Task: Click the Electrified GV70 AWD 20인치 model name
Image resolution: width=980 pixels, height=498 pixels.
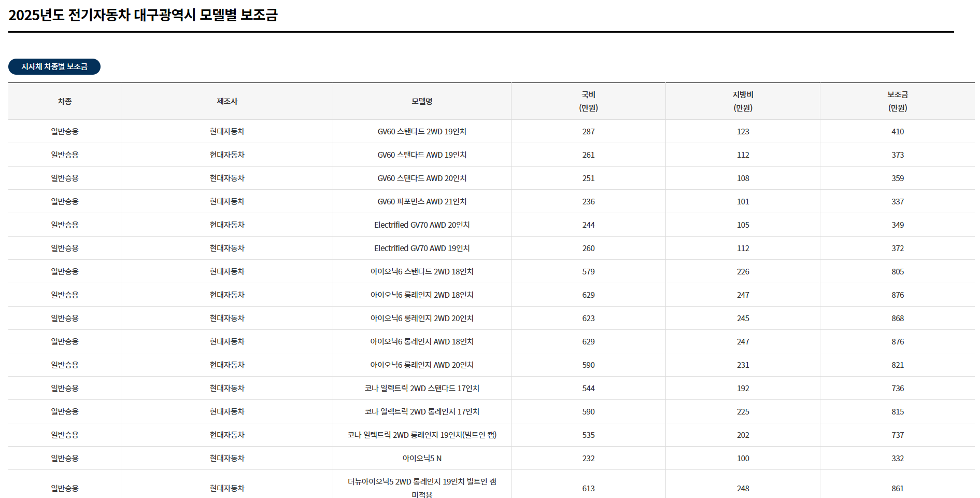Action: tap(421, 225)
